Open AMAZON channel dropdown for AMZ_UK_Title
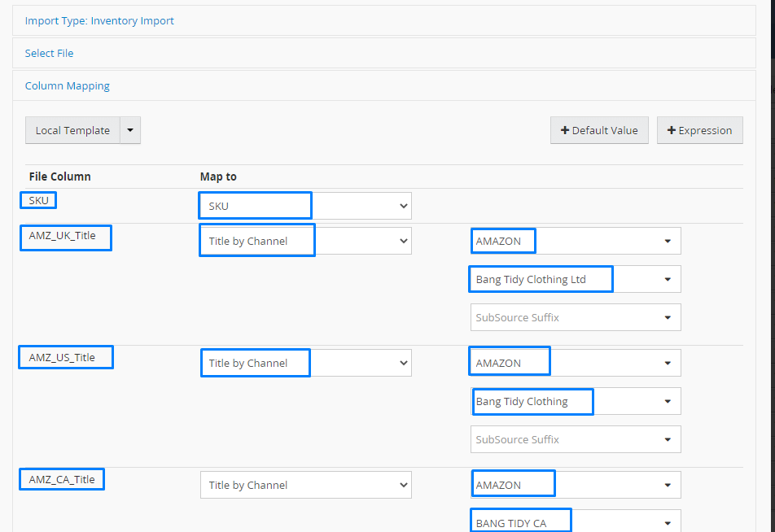Screen dimensions: 775x532 tap(576, 241)
